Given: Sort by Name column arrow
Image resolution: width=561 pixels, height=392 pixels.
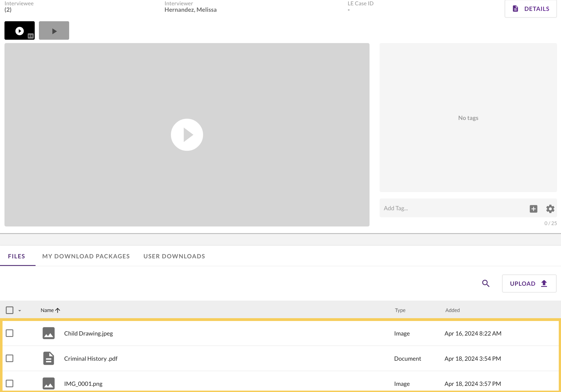Looking at the screenshot, I should pyautogui.click(x=58, y=310).
